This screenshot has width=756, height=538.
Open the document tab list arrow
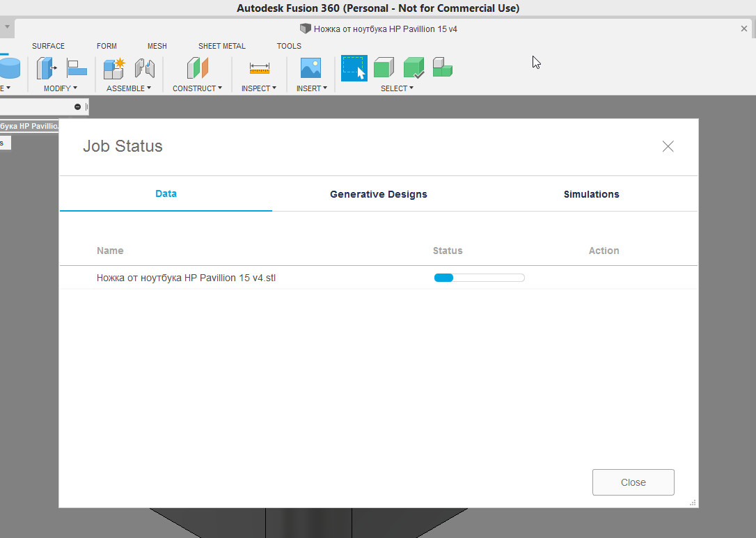[x=7, y=27]
